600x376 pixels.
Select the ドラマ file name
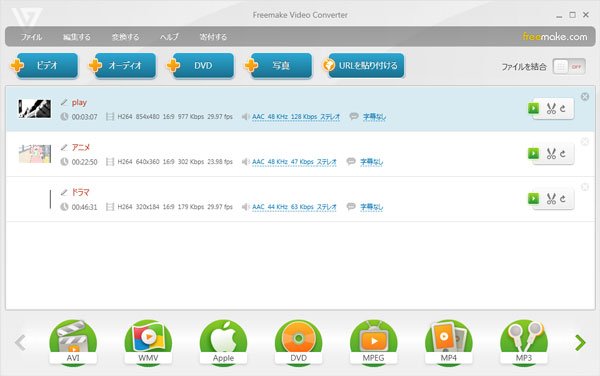81,192
